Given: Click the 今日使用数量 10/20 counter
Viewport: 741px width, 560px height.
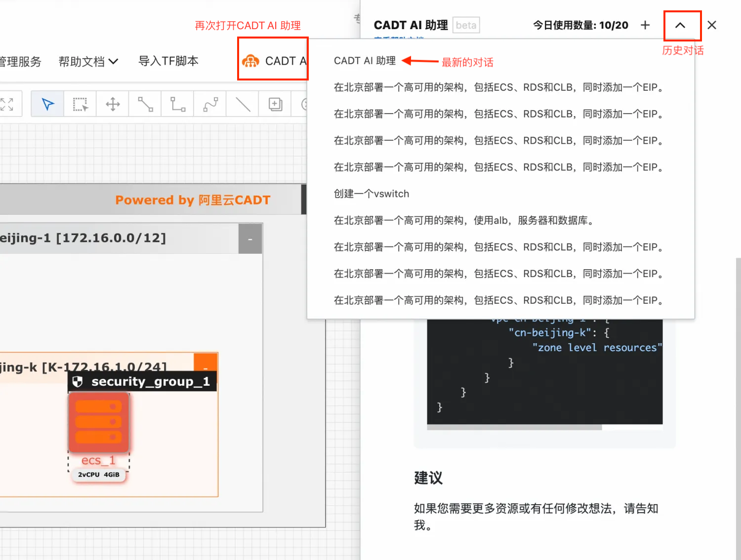Looking at the screenshot, I should pyautogui.click(x=580, y=25).
